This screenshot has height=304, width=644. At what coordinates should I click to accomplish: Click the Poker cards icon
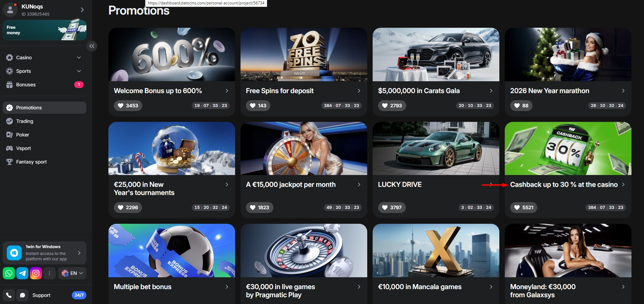pos(9,135)
